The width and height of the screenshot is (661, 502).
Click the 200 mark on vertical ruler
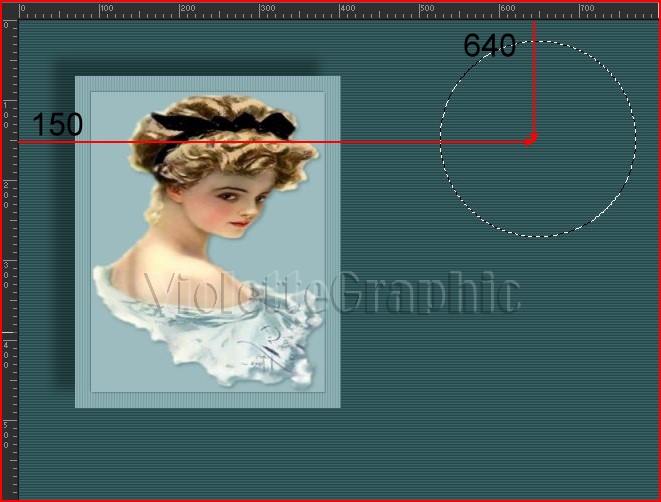pyautogui.click(x=7, y=194)
